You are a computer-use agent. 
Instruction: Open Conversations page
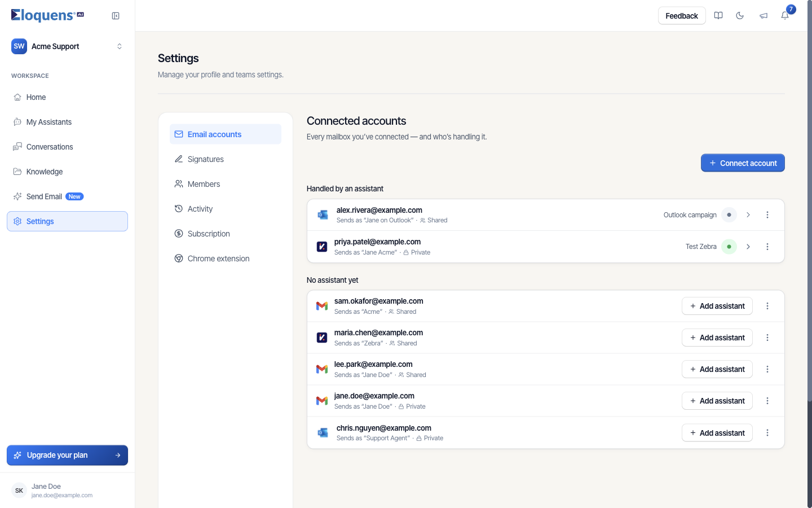(x=67, y=147)
